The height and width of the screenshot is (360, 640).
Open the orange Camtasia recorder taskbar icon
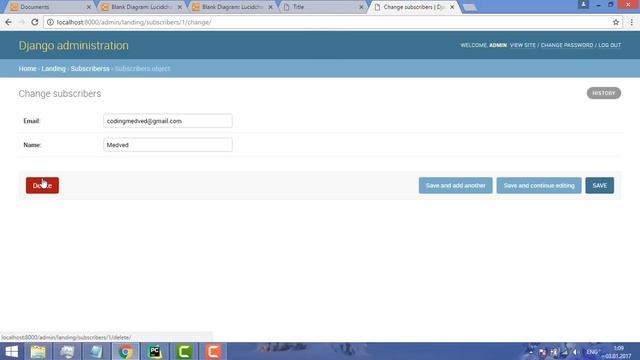(x=213, y=351)
